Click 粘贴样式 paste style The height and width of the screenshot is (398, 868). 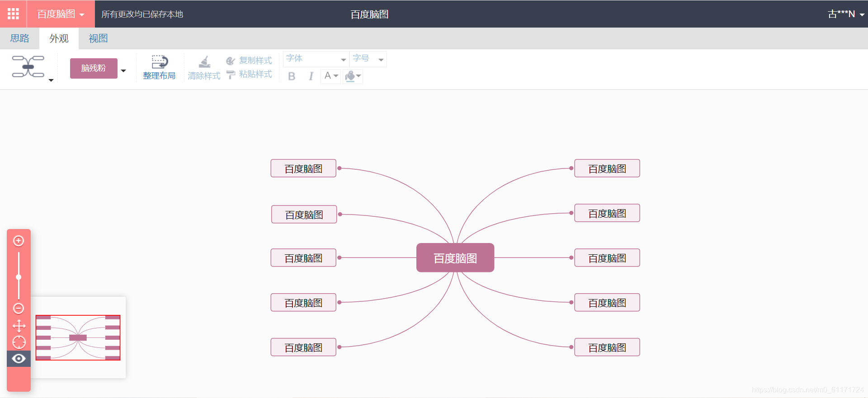(x=249, y=74)
